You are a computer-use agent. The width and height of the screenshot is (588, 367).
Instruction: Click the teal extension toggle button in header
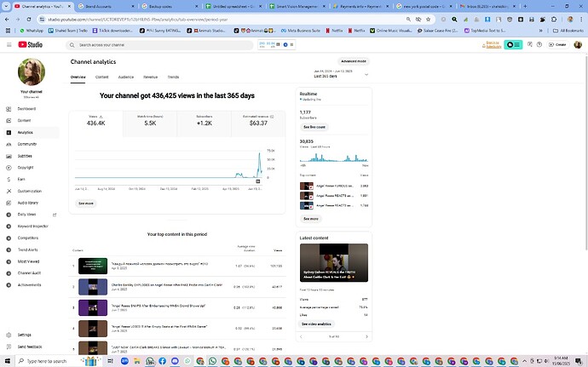coord(513,44)
